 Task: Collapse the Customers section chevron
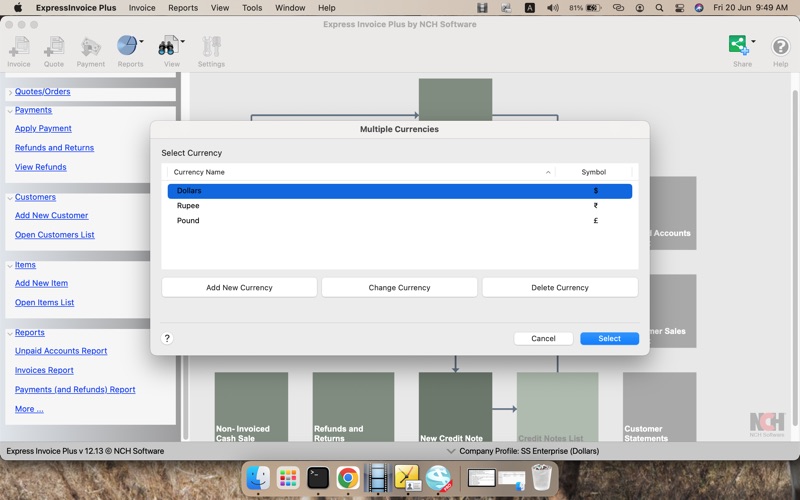10,198
